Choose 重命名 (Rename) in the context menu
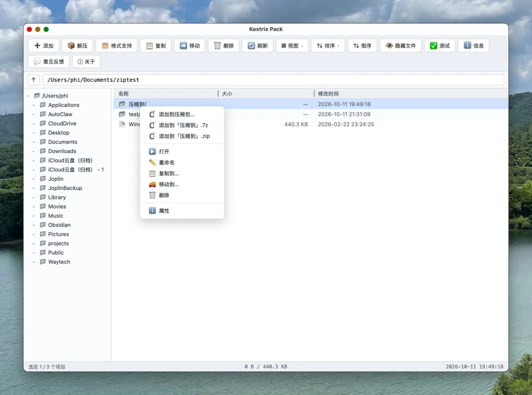Viewport: 532px width, 395px height. 182,163
